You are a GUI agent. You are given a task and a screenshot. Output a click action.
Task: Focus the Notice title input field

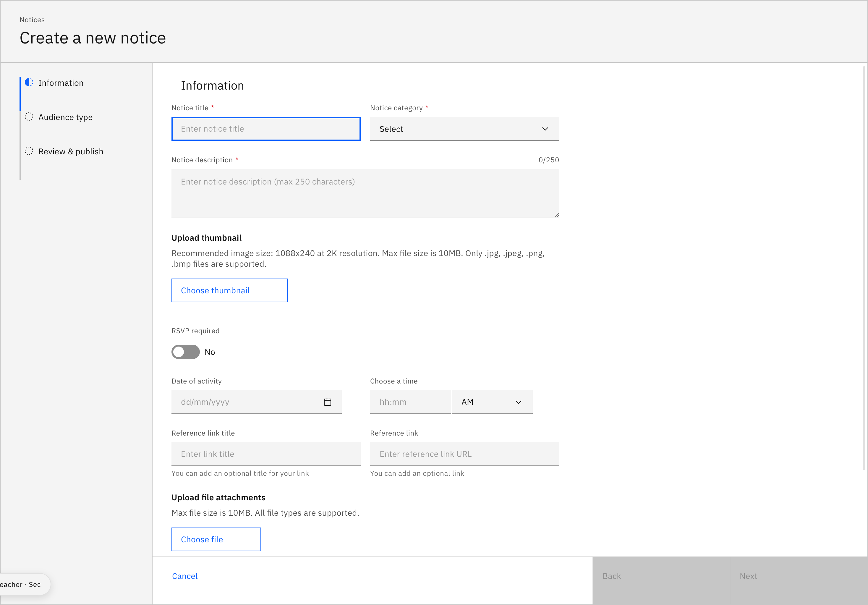(266, 129)
